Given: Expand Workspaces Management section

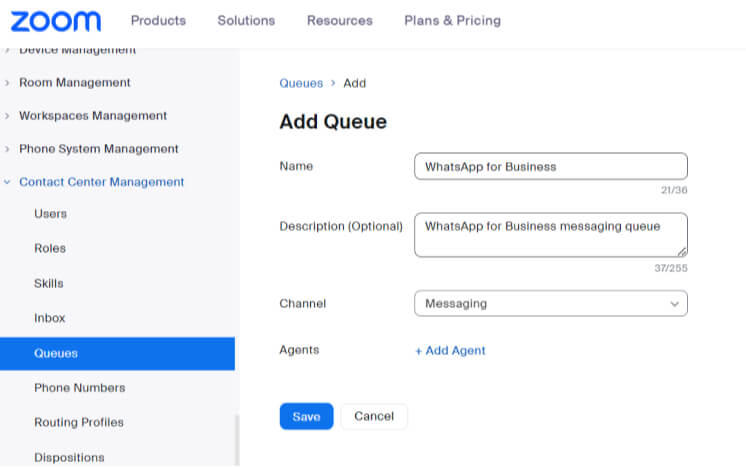Looking at the screenshot, I should [x=92, y=116].
